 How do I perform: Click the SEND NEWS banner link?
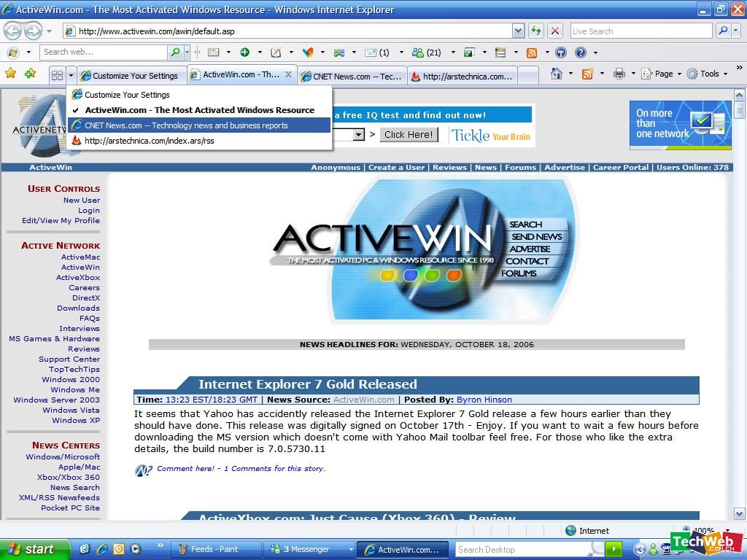tap(536, 237)
